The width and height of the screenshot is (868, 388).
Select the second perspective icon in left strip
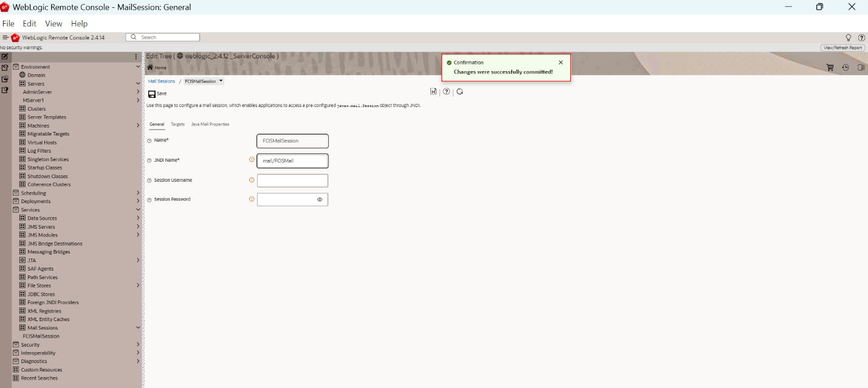5,68
